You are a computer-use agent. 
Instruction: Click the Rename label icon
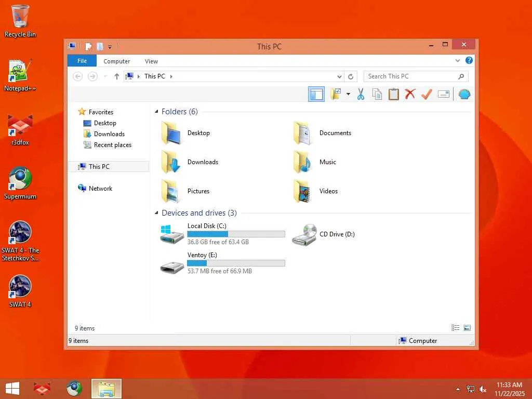point(444,94)
